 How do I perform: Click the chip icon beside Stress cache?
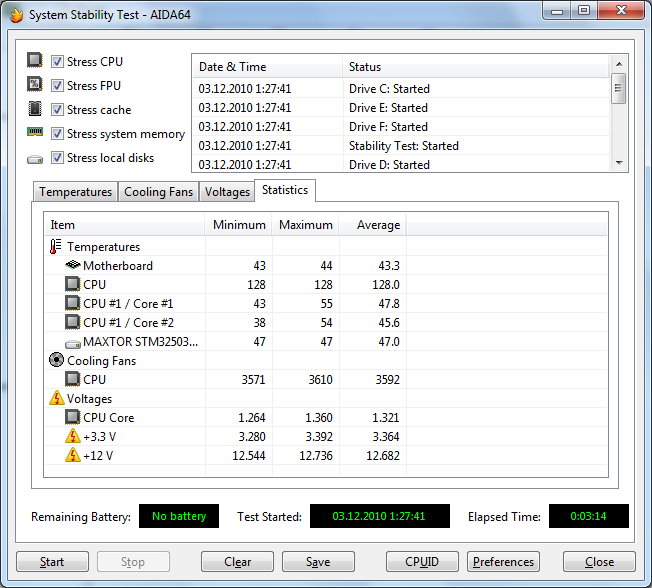coord(35,109)
